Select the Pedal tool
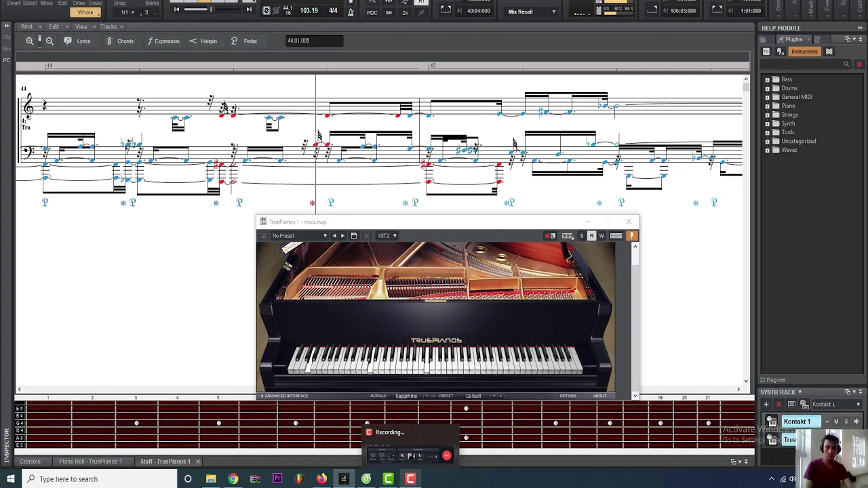Screen dimensions: 868x488 click(x=244, y=41)
